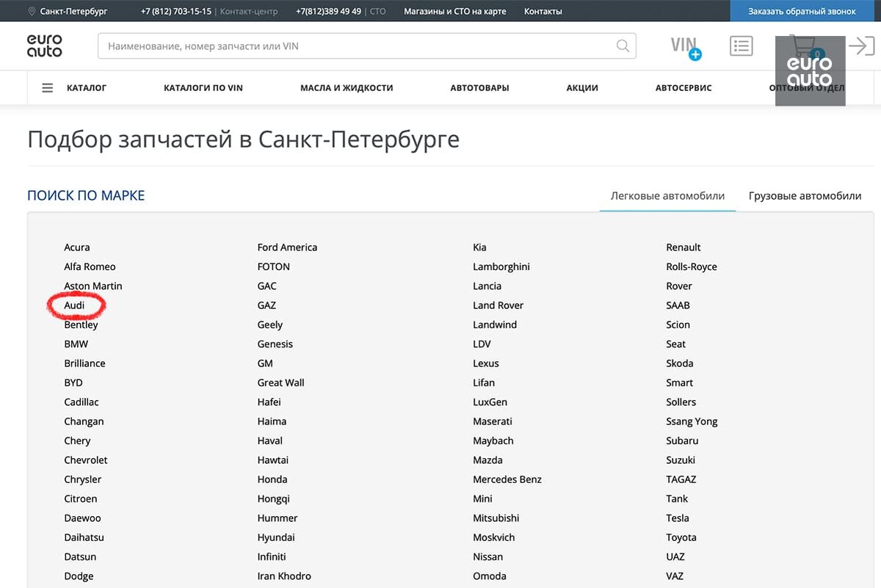This screenshot has height=588, width=881.
Task: Choose the Dodge brand
Action: [x=79, y=576]
